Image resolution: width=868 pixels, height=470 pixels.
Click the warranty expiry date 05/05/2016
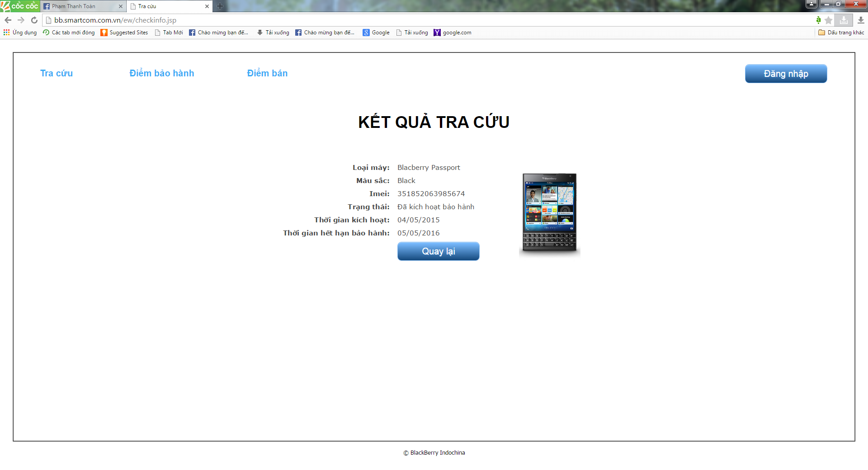click(x=419, y=233)
